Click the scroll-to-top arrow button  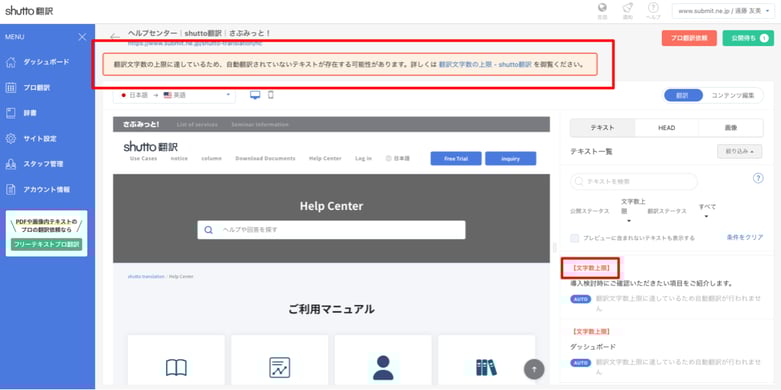[x=534, y=370]
